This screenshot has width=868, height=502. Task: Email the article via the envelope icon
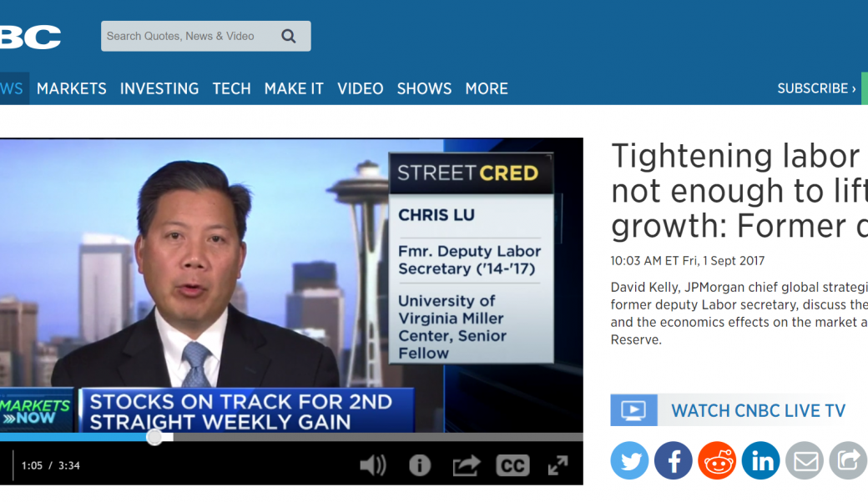tap(805, 460)
